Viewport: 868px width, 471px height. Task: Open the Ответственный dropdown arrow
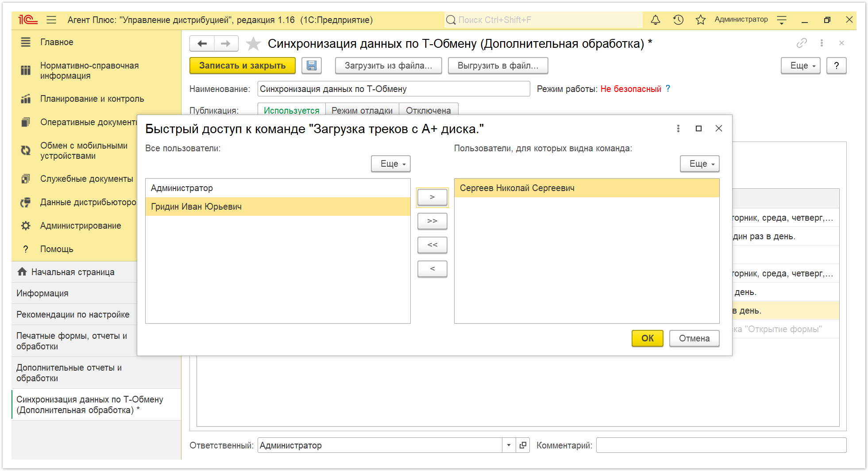click(509, 445)
